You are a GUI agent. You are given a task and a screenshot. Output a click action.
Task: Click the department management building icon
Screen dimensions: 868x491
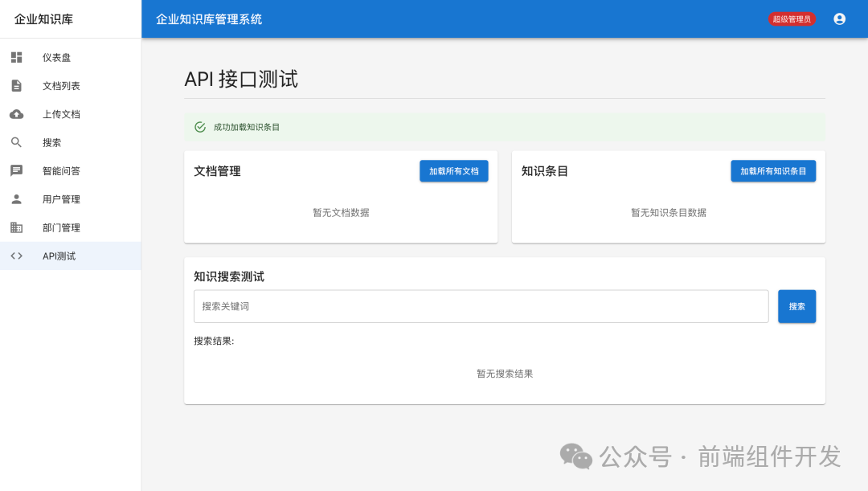pyautogui.click(x=17, y=227)
